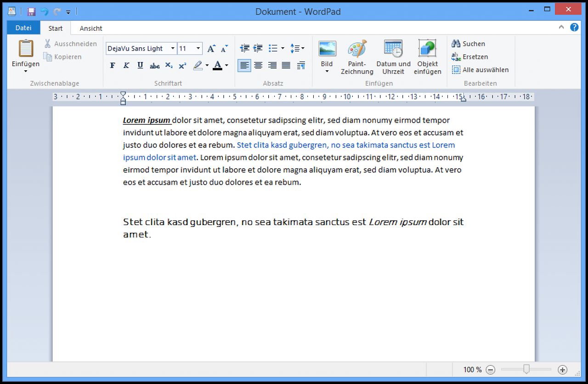Increase the font size with the grow font icon

211,48
